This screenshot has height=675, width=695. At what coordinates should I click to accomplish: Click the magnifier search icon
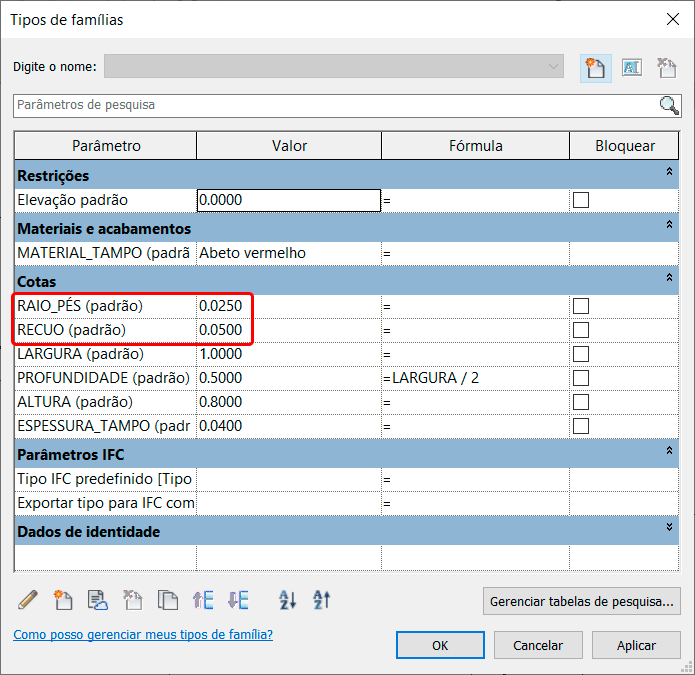coord(669,105)
